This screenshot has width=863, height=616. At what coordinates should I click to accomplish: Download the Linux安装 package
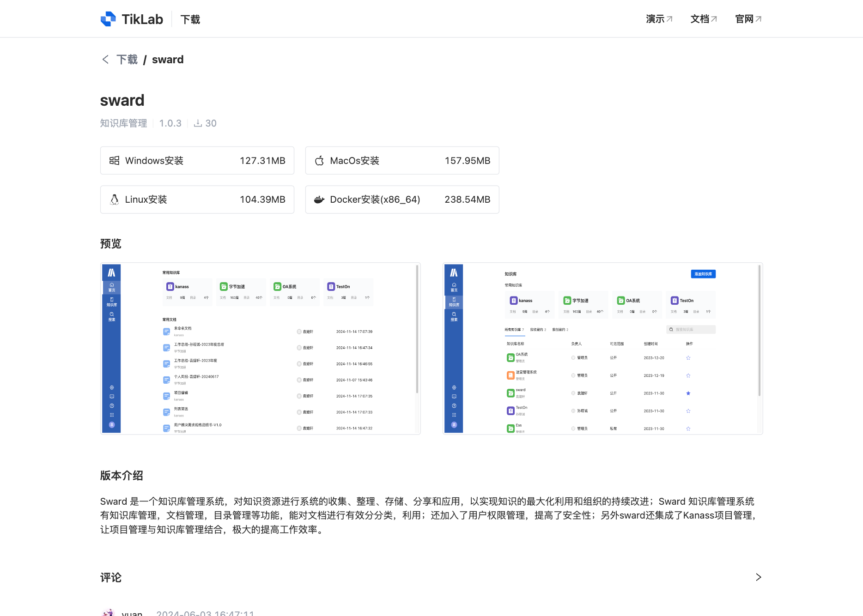(197, 199)
